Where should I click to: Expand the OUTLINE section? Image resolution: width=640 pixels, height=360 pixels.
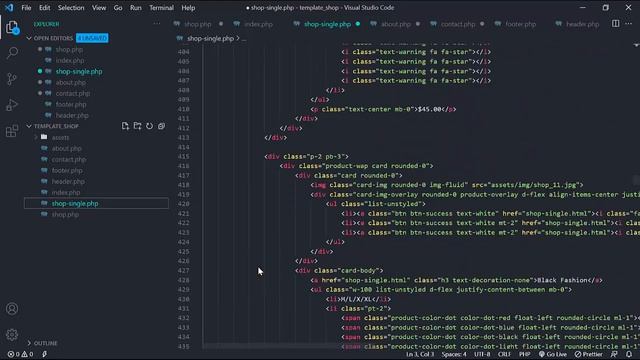(x=45, y=343)
